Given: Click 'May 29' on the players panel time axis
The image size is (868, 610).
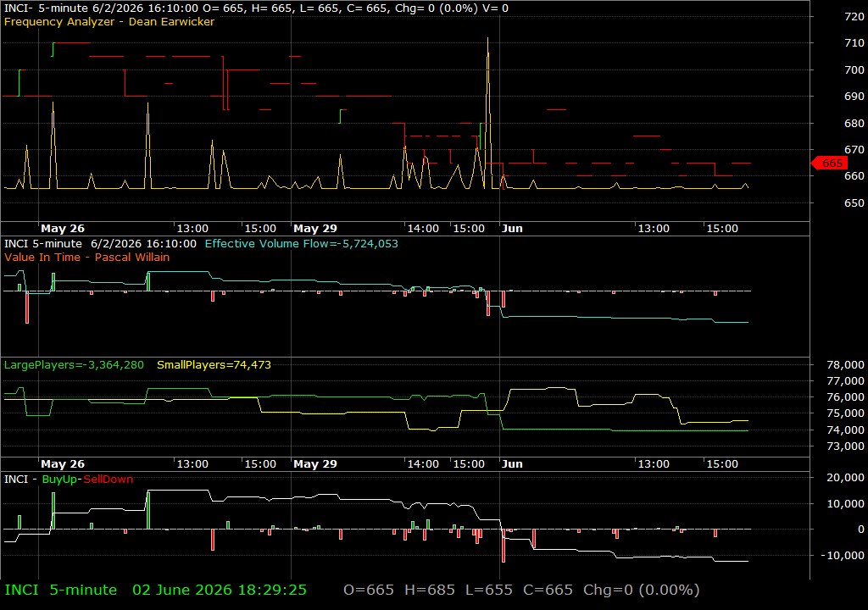Looking at the screenshot, I should point(315,464).
